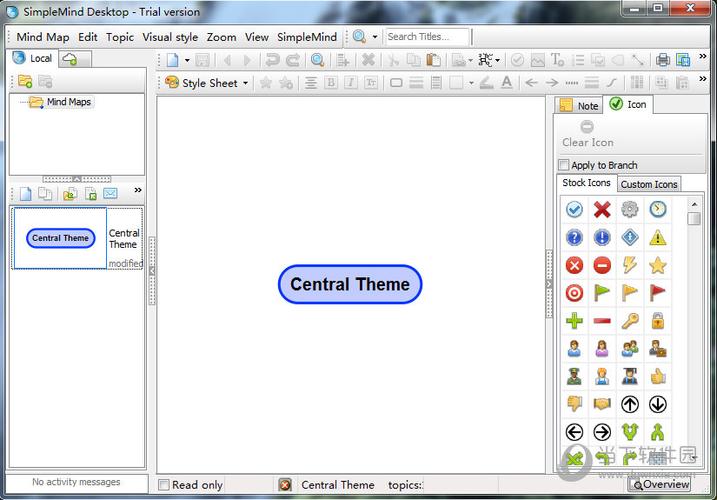Viewport: 717px width, 500px height.
Task: Click the Bold formatting icon
Action: coord(331,83)
